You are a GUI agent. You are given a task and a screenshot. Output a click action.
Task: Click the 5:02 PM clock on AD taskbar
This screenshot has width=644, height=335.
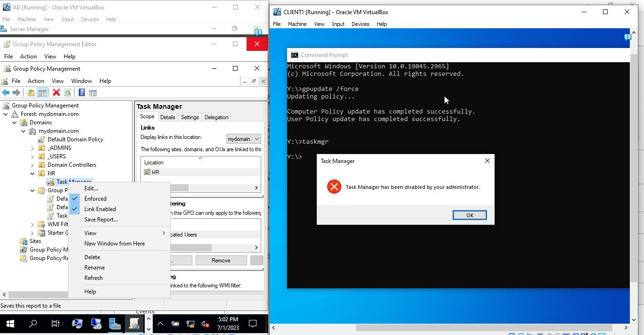228,319
